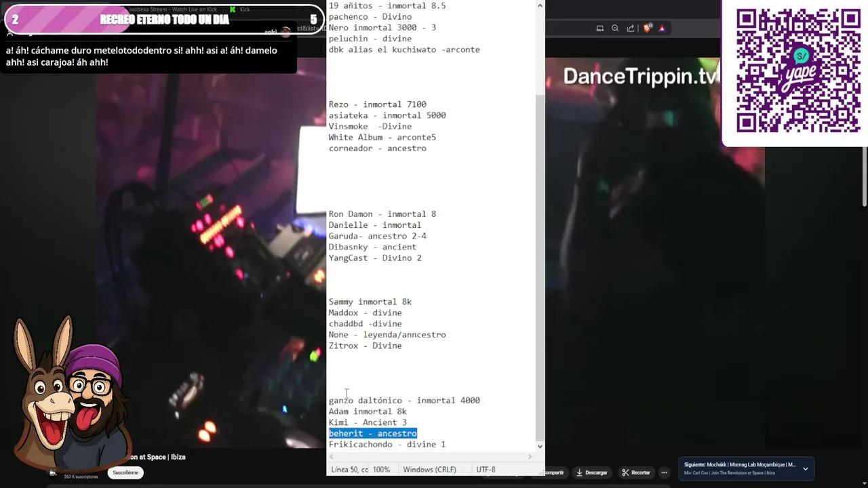
Task: Click the line Kimi - Ancient 3
Action: tap(368, 422)
